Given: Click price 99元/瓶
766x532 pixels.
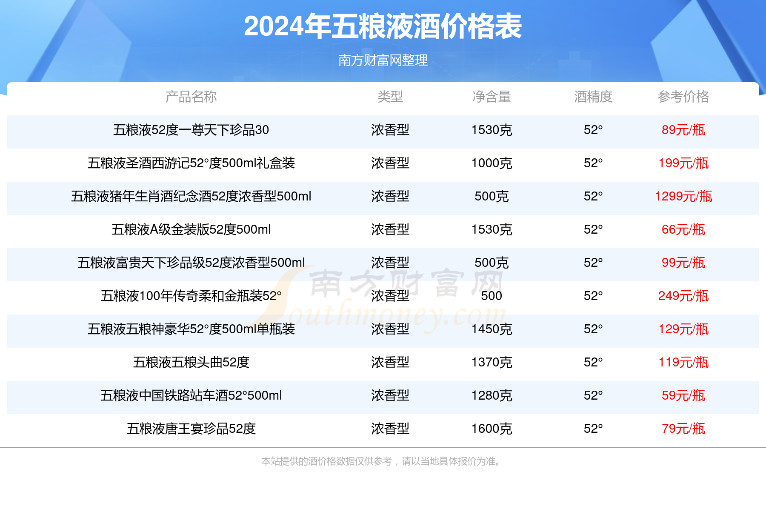Looking at the screenshot, I should 683,263.
